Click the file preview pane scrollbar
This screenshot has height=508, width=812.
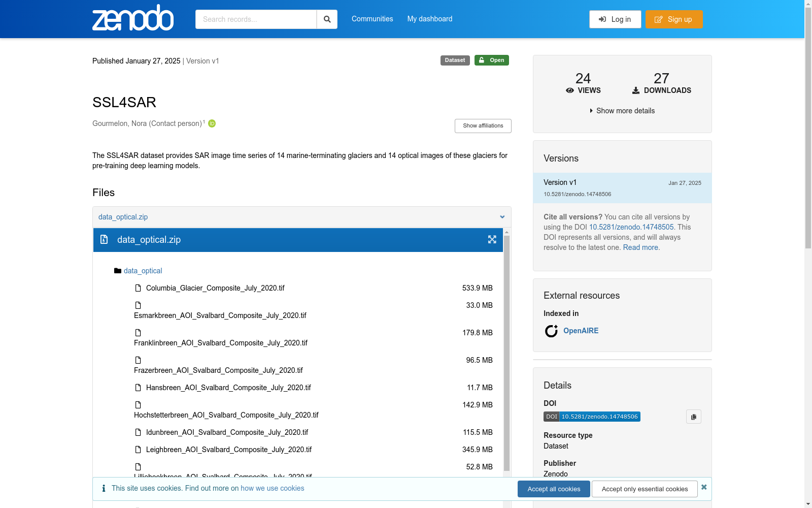[506, 353]
